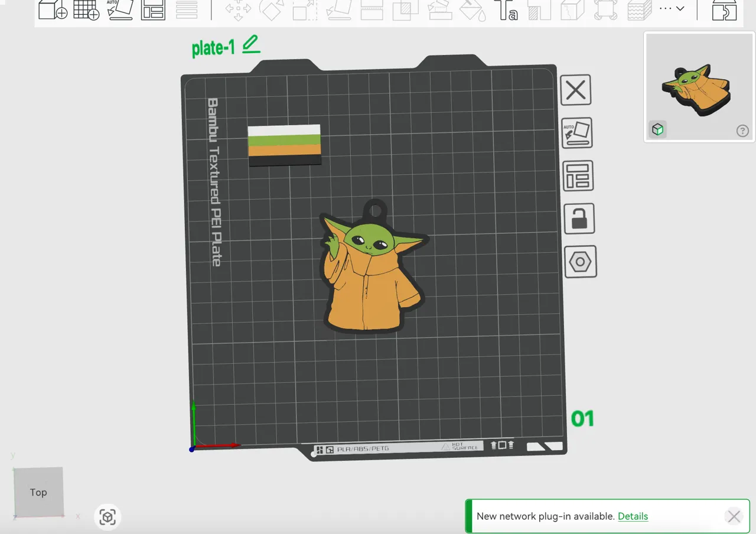Image resolution: width=756 pixels, height=534 pixels.
Task: Click the plate-1 label text
Action: click(213, 48)
